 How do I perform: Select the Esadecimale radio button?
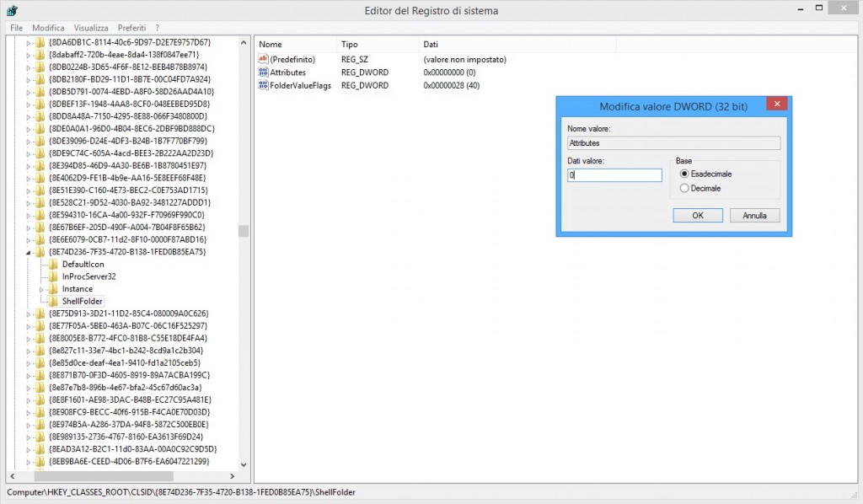click(x=684, y=174)
